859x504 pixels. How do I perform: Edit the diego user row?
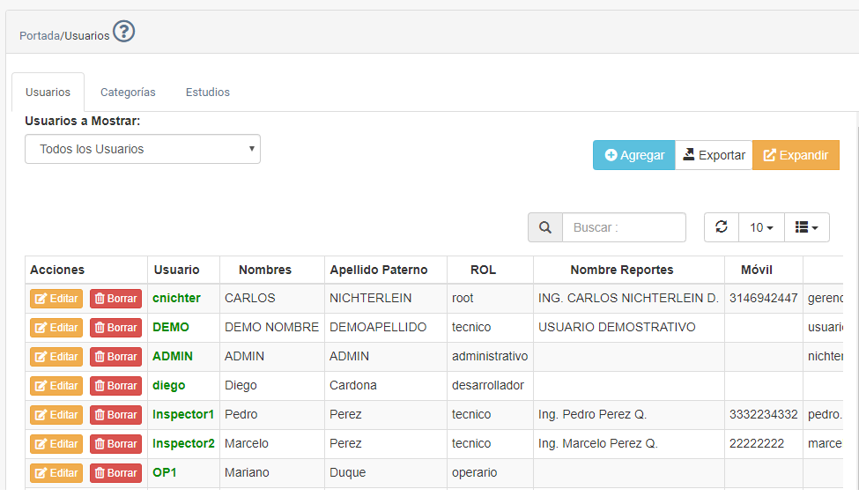[x=56, y=386]
